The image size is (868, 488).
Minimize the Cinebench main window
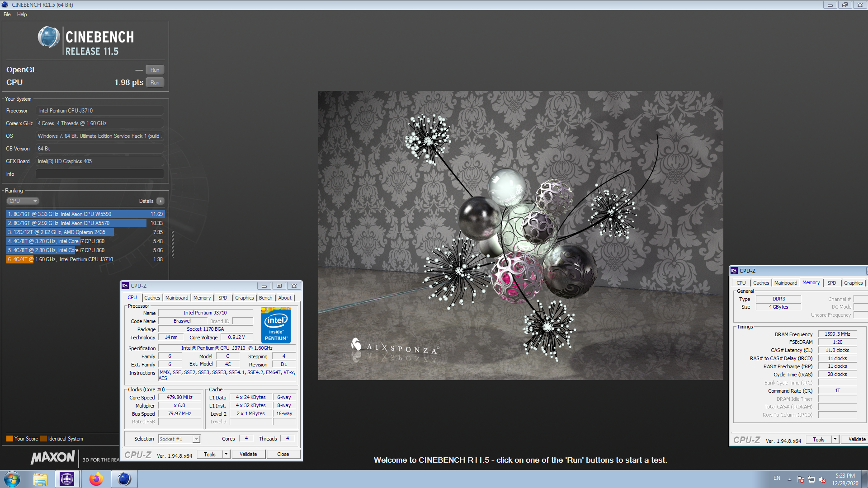830,5
